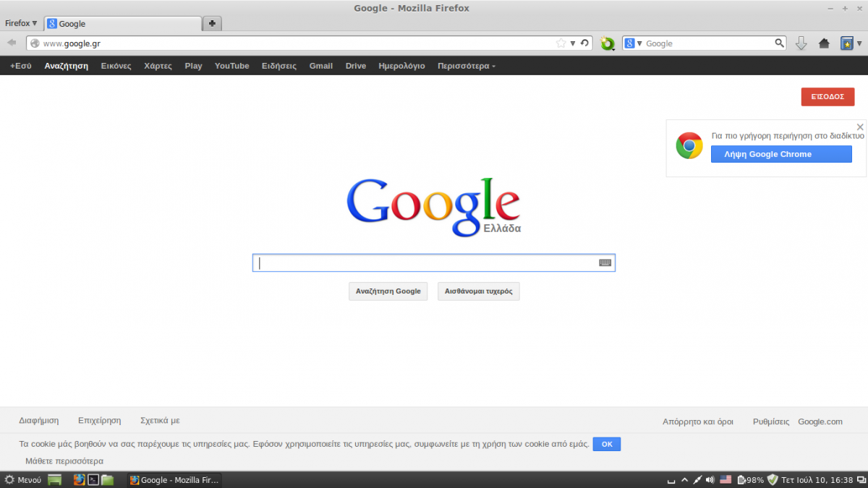Click the clock showing Τετ Ιούλ 10, 16:38
The width and height of the screenshot is (868, 488).
click(817, 480)
